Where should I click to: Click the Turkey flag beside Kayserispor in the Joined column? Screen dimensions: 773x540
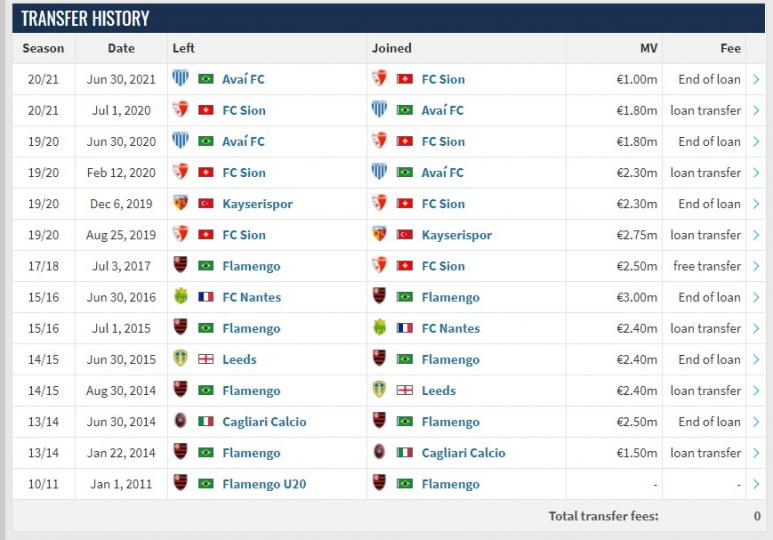click(405, 235)
